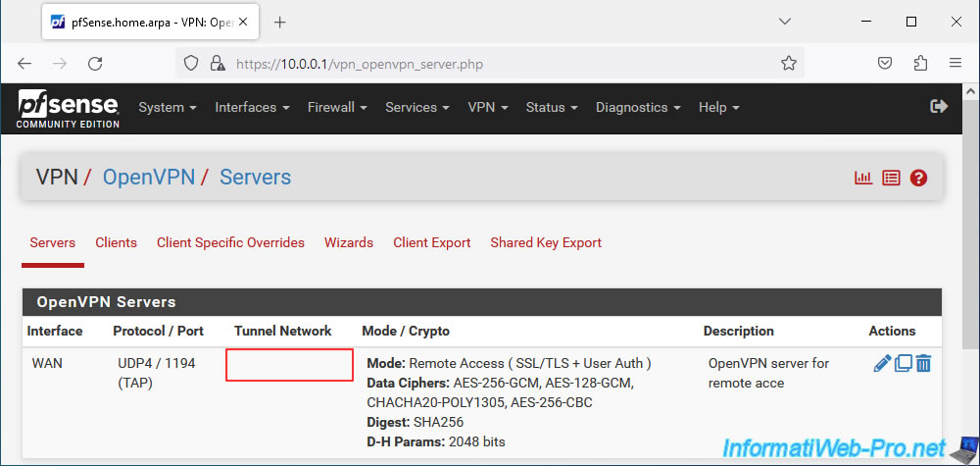Expand the System menu
The image size is (980, 466).
(x=168, y=108)
